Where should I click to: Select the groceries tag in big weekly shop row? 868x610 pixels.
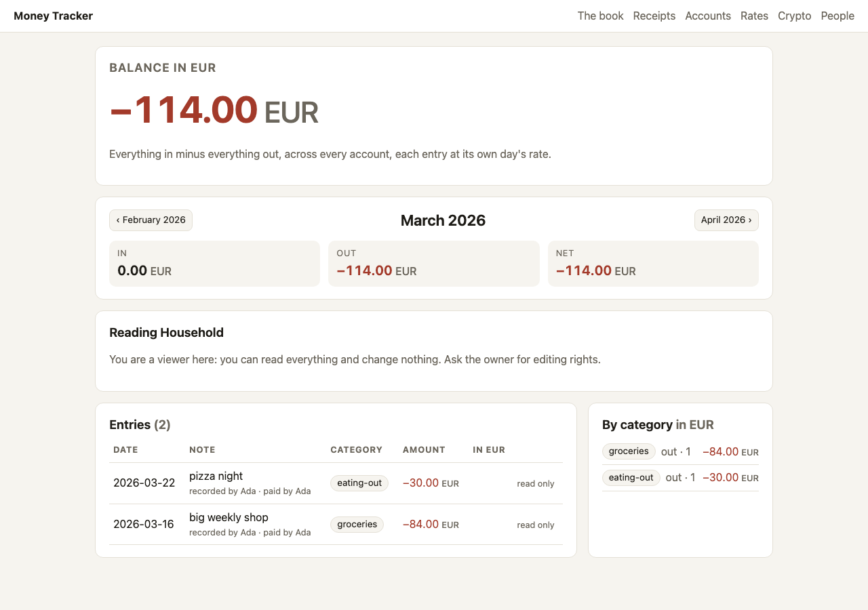[x=357, y=525]
